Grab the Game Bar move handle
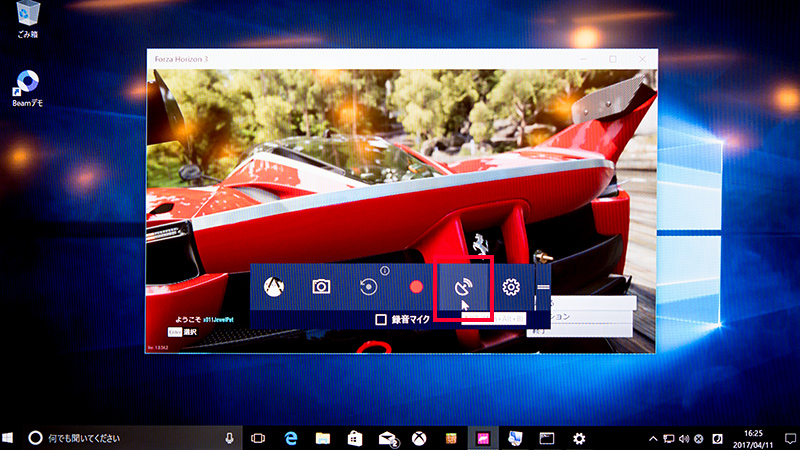 [543, 287]
